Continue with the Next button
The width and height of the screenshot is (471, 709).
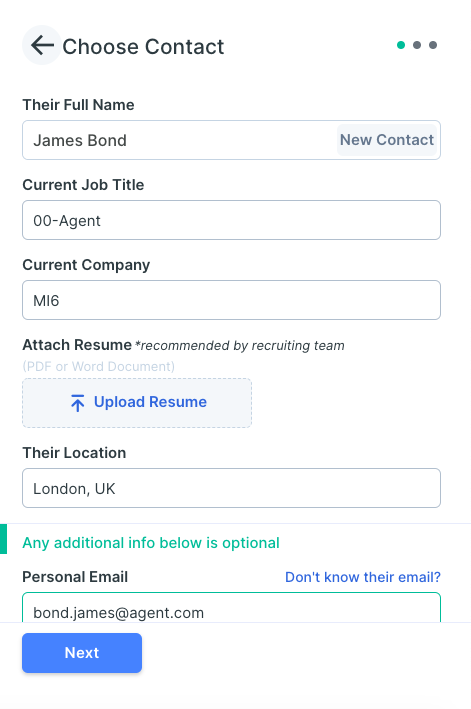click(82, 652)
